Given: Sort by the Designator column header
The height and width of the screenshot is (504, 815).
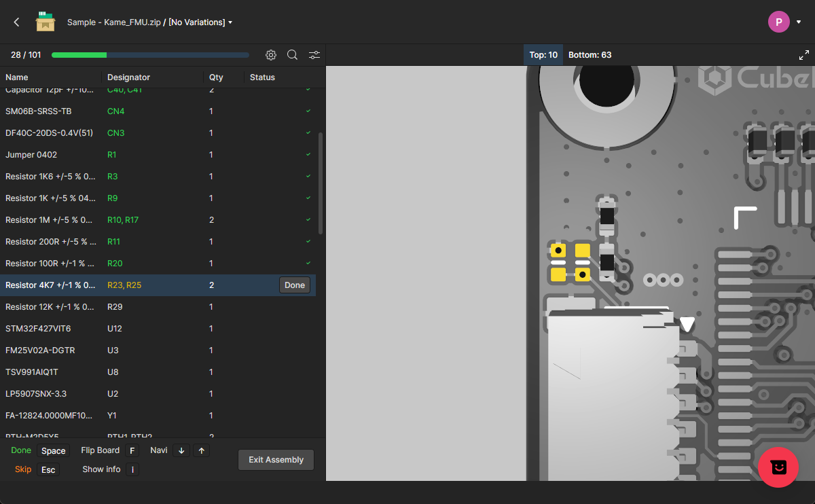Looking at the screenshot, I should click(x=128, y=77).
